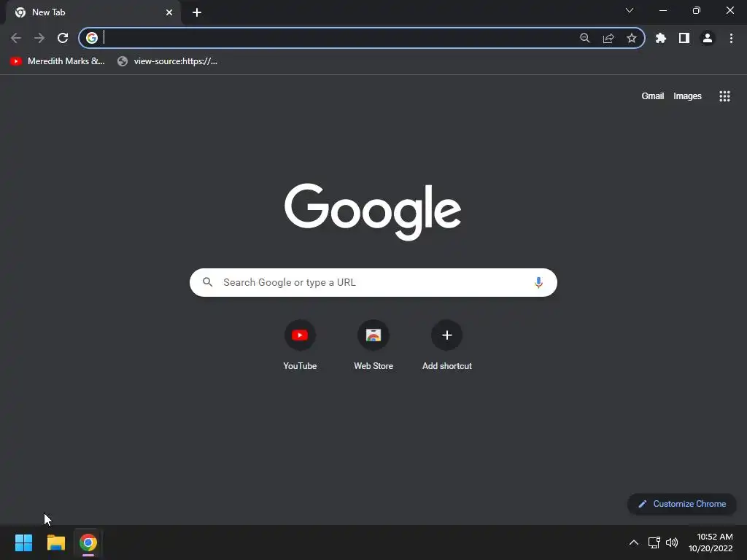Open the Meredith Marks bookmark
Screen dimensions: 747x560
pos(57,61)
